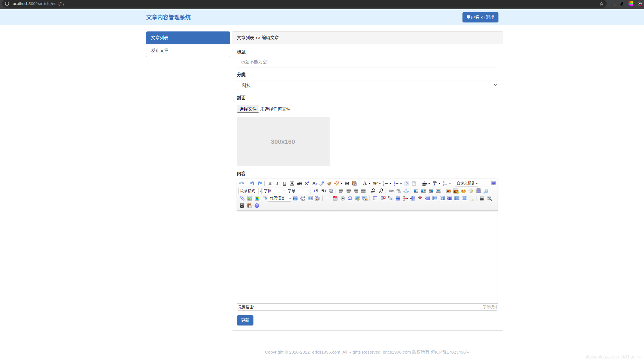
Task: Insert emoticon with smiley face icon
Action: point(463,191)
